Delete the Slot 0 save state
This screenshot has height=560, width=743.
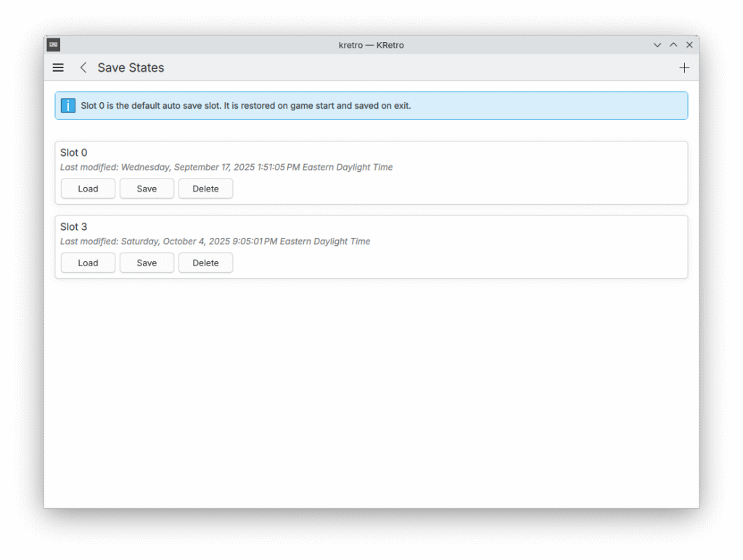tap(205, 189)
